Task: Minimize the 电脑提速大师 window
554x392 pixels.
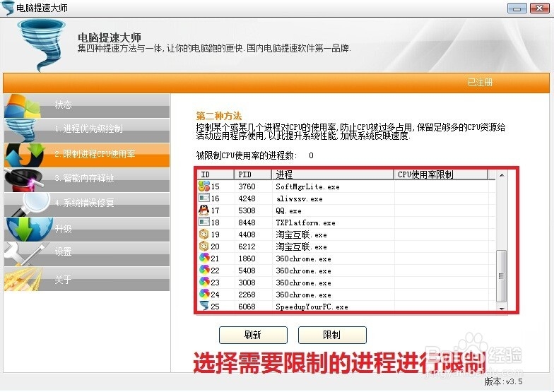Action: (517, 8)
